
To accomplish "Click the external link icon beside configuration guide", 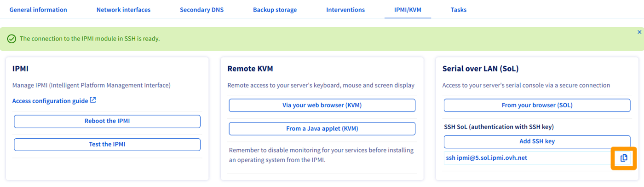I will pyautogui.click(x=93, y=100).
